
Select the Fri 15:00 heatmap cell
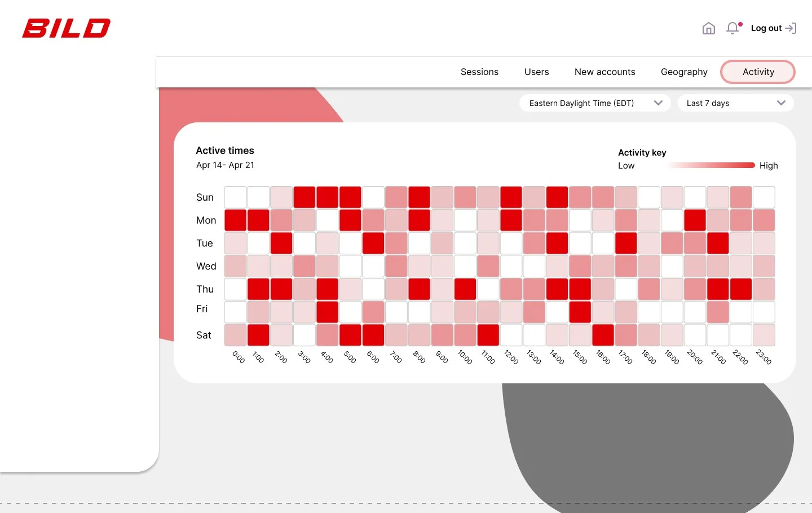click(x=580, y=312)
